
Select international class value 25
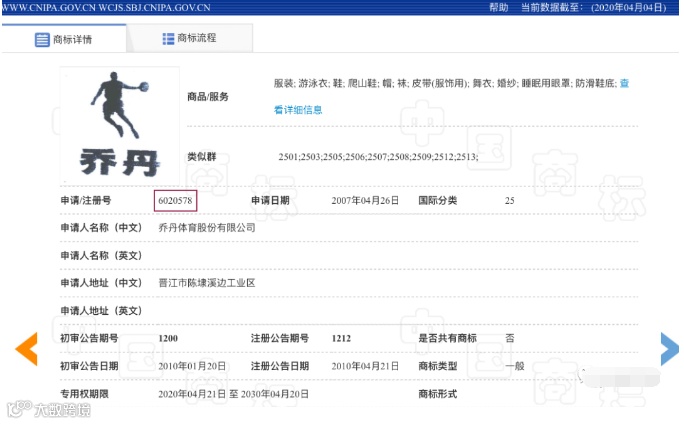click(510, 201)
